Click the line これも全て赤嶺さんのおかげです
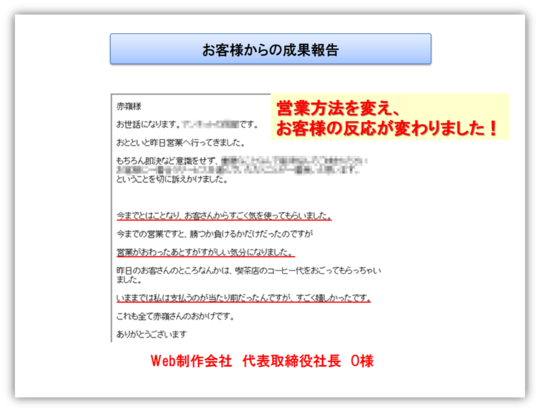Viewport: 540px width, 412px height. 175,316
